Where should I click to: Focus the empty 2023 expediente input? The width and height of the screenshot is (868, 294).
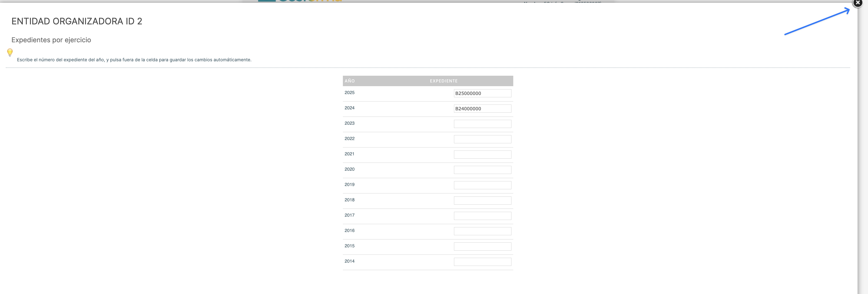coord(482,124)
